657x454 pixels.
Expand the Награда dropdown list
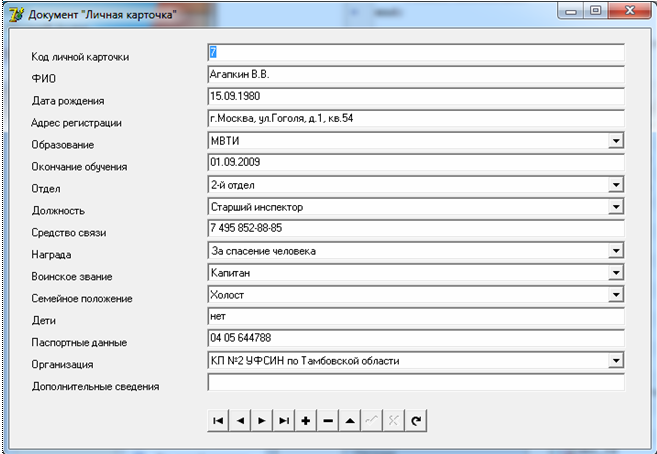click(x=616, y=252)
